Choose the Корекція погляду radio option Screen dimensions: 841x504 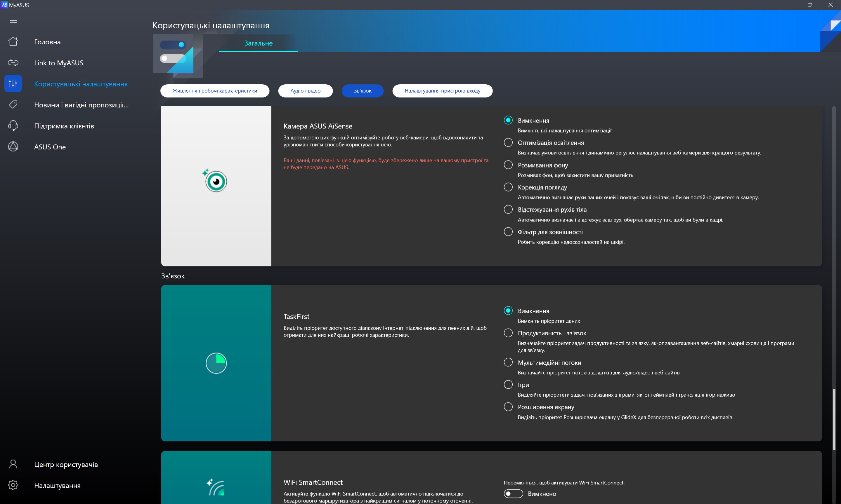pyautogui.click(x=508, y=187)
